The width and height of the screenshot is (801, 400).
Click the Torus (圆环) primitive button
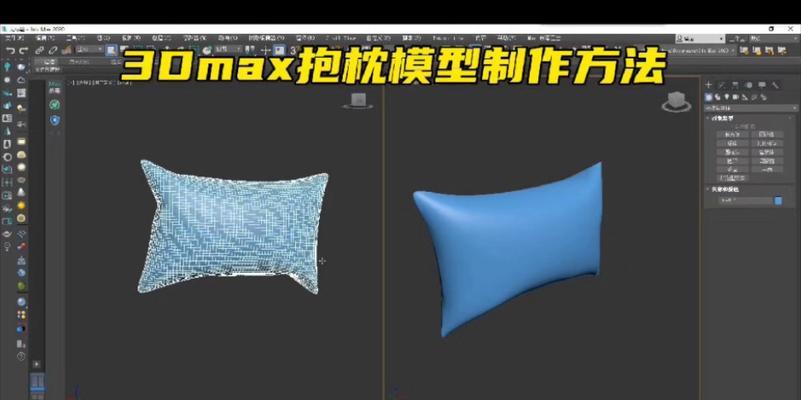[x=733, y=161]
